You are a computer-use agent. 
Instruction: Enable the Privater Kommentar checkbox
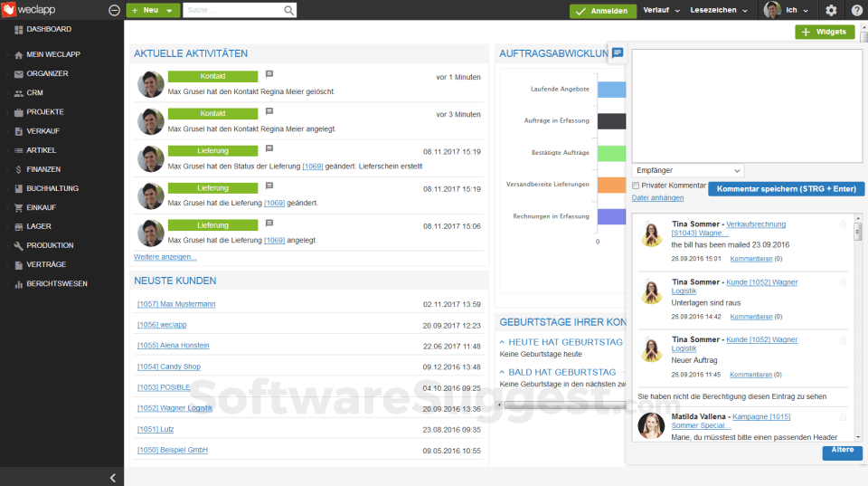coord(636,186)
